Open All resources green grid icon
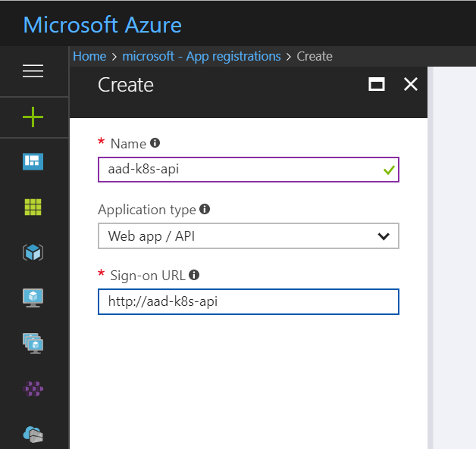Screen dimensions: 476x449 pos(33,206)
